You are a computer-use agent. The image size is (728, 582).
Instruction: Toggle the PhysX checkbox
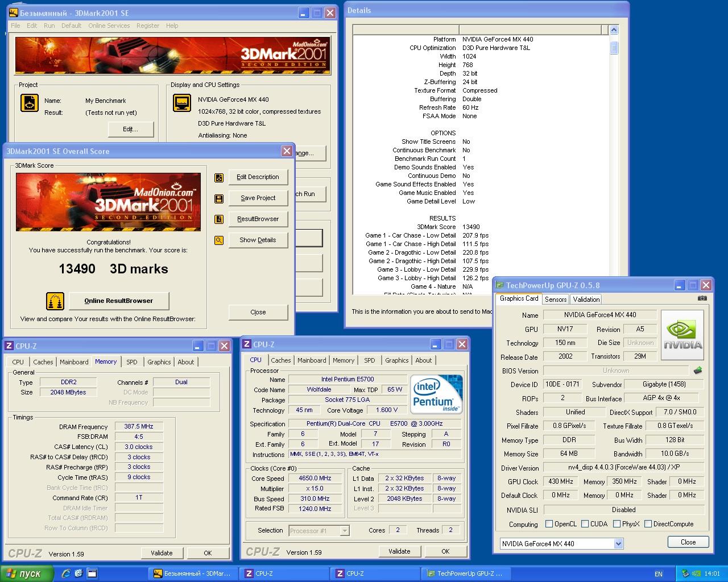(x=617, y=524)
